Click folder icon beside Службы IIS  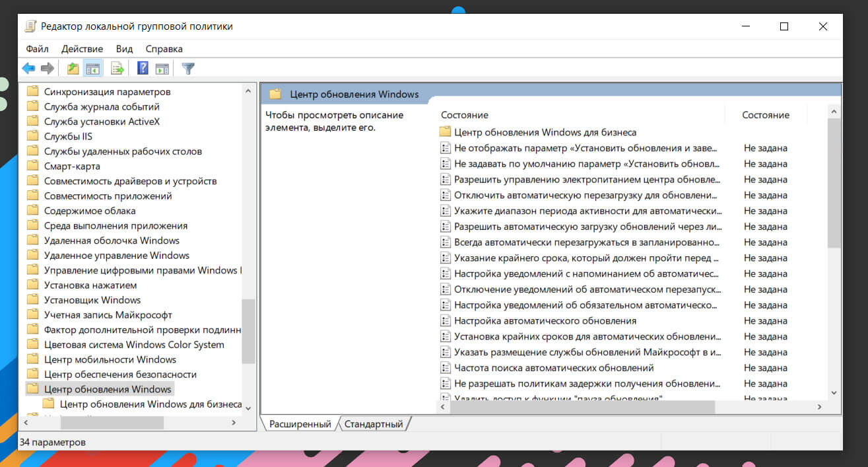(x=32, y=136)
